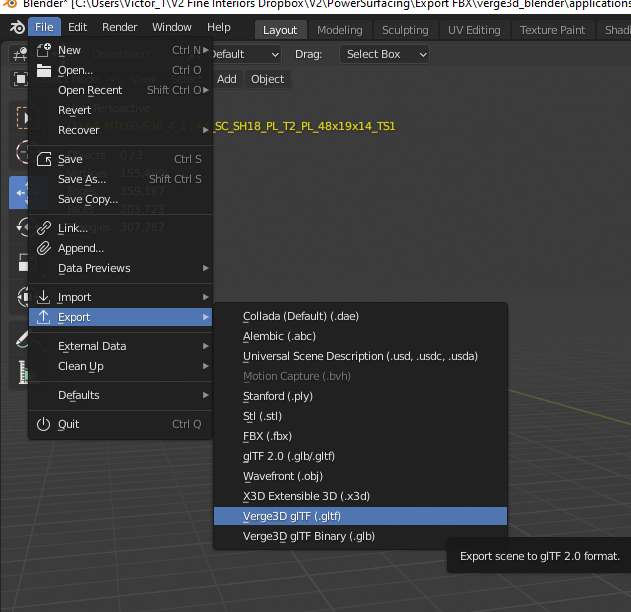Export as Alembic (.abc)
The height and width of the screenshot is (612, 631).
tap(360, 336)
